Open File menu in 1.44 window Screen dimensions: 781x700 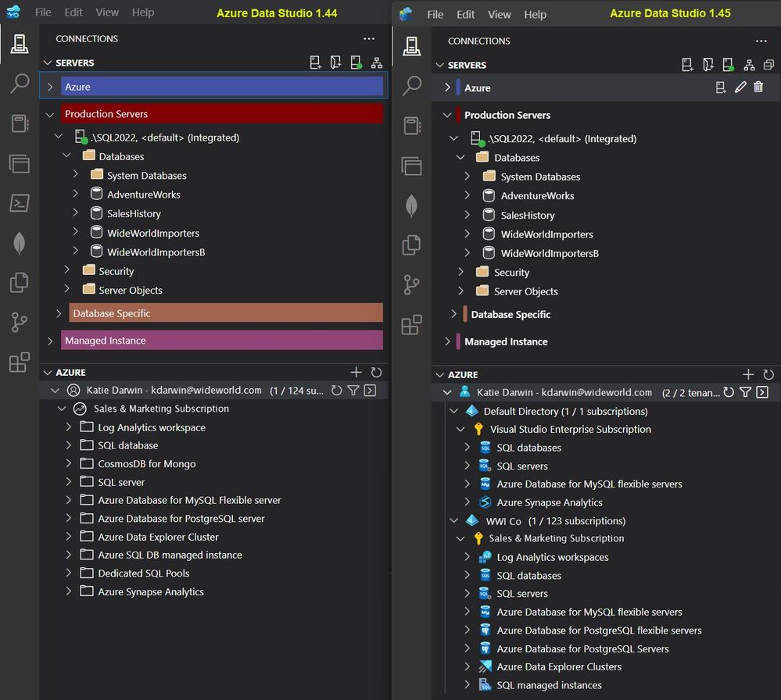(43, 12)
